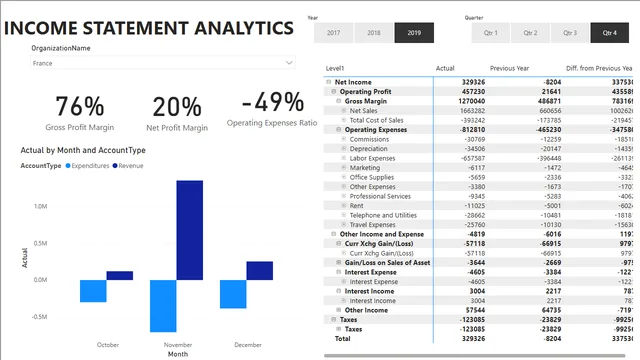Choose Qtr 1 in the Quarter slicer
The height and width of the screenshot is (360, 640).
pos(491,33)
